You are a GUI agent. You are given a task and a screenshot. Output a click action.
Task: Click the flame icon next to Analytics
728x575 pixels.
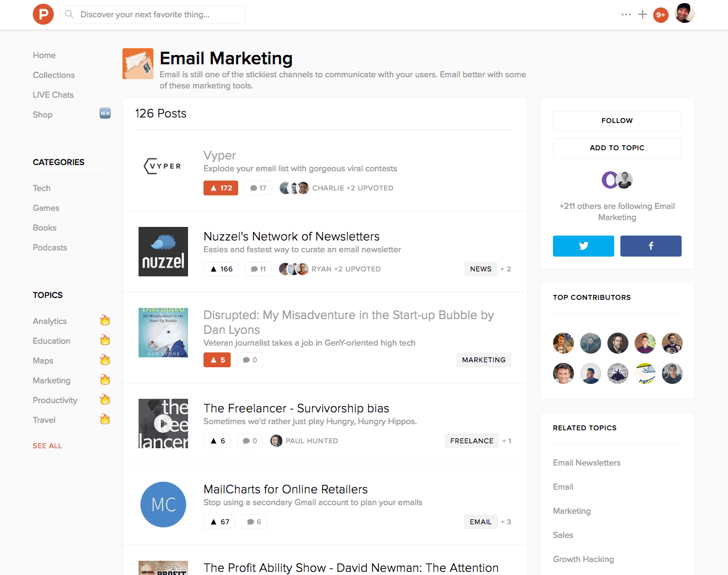coord(105,320)
